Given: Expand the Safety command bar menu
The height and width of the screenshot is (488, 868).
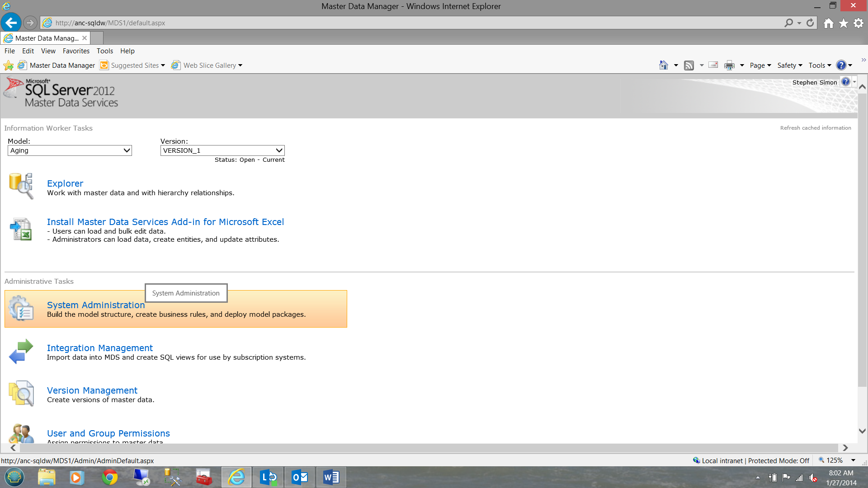Looking at the screenshot, I should 789,66.
